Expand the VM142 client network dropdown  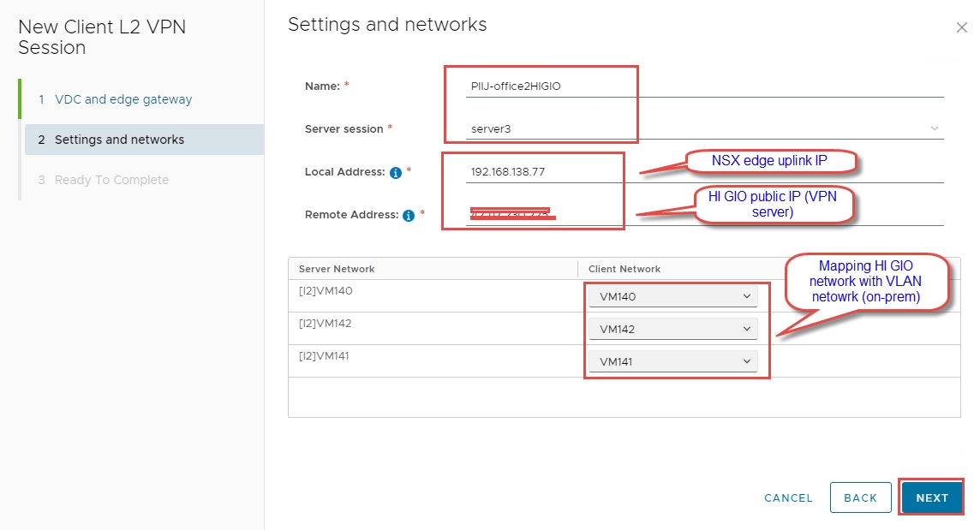(672, 330)
